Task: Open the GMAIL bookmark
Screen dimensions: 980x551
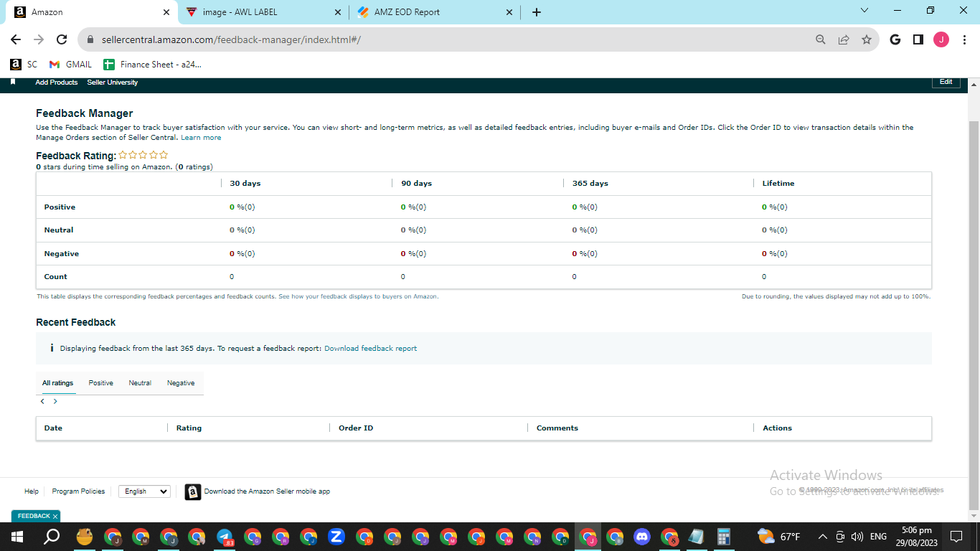Action: tap(71, 65)
